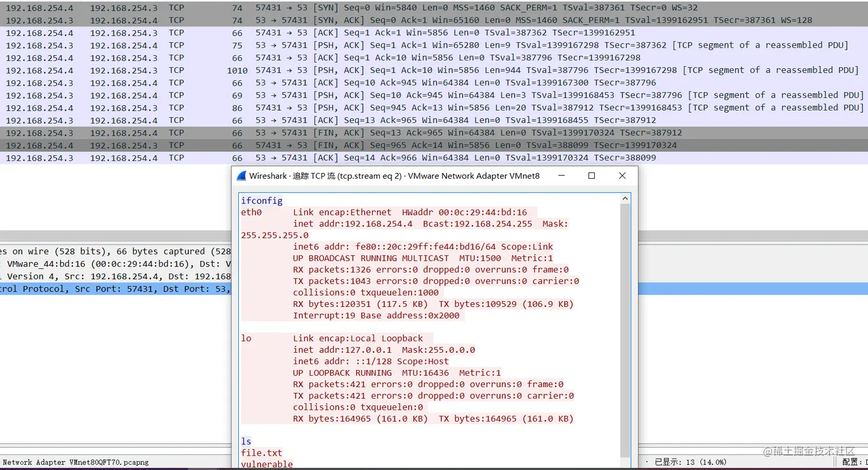
Task: Click the length cell showing 1010
Action: pos(237,70)
